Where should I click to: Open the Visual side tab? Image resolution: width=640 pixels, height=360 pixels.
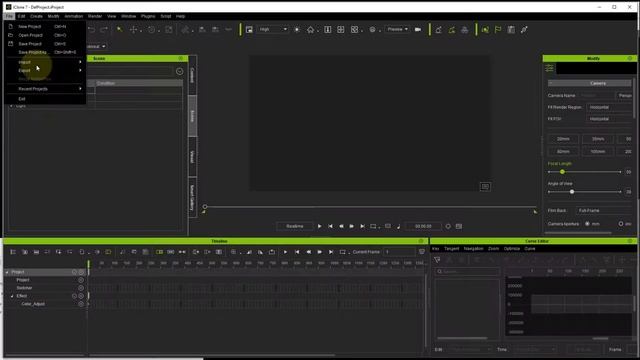(192, 156)
